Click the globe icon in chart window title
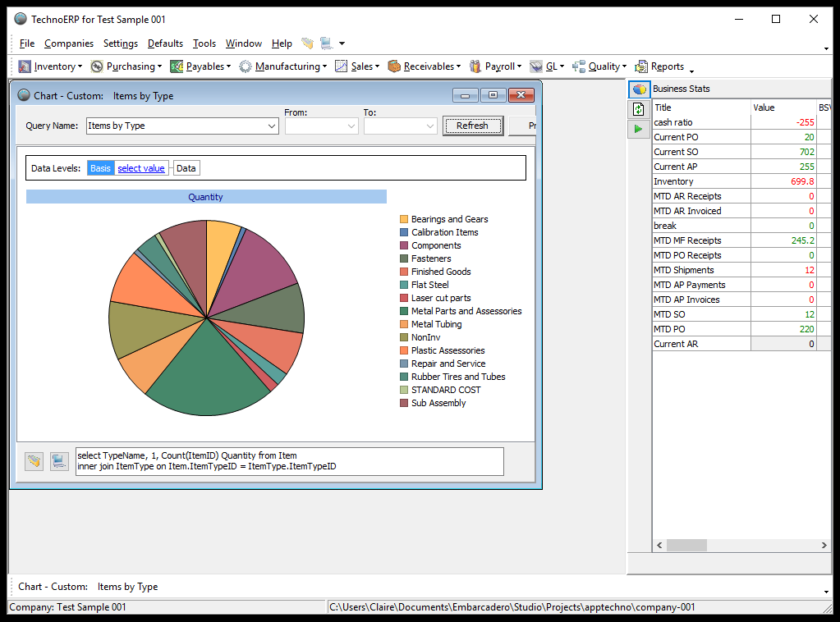This screenshot has width=840, height=622. pos(24,95)
